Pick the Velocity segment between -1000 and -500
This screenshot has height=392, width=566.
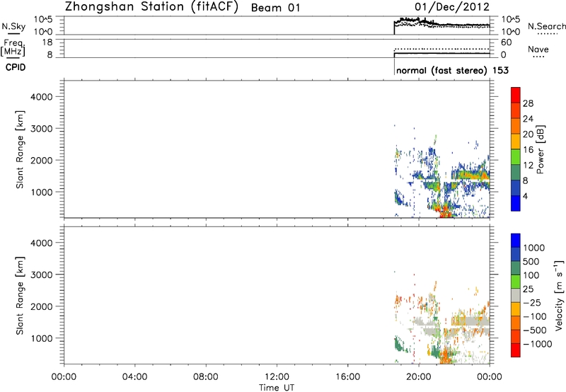click(516, 336)
